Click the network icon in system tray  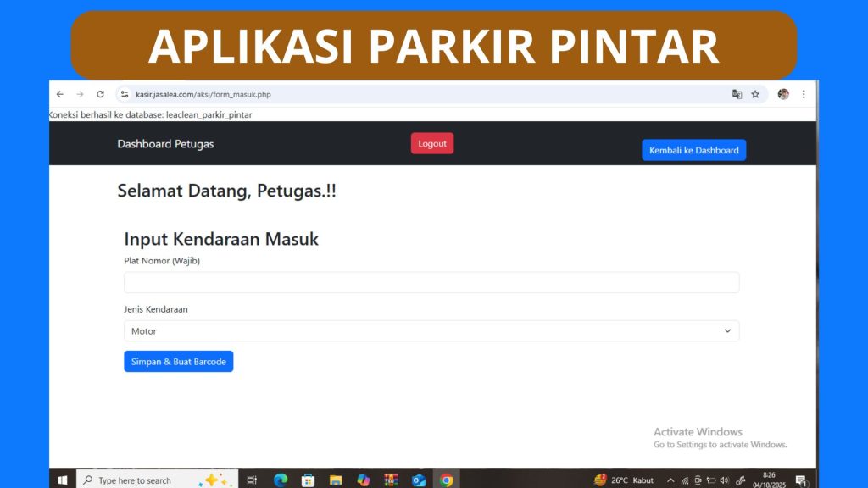coord(683,480)
